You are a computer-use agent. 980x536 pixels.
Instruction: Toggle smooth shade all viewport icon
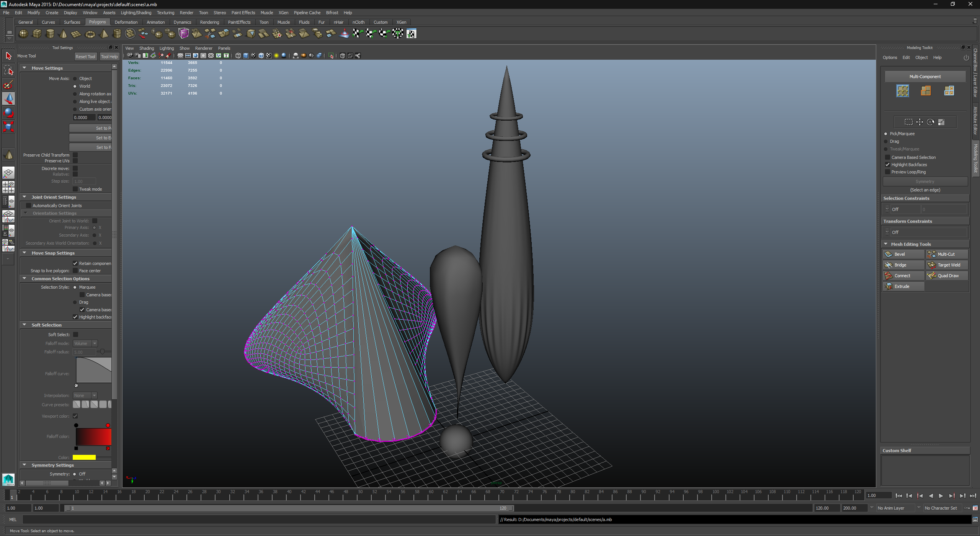coord(246,56)
